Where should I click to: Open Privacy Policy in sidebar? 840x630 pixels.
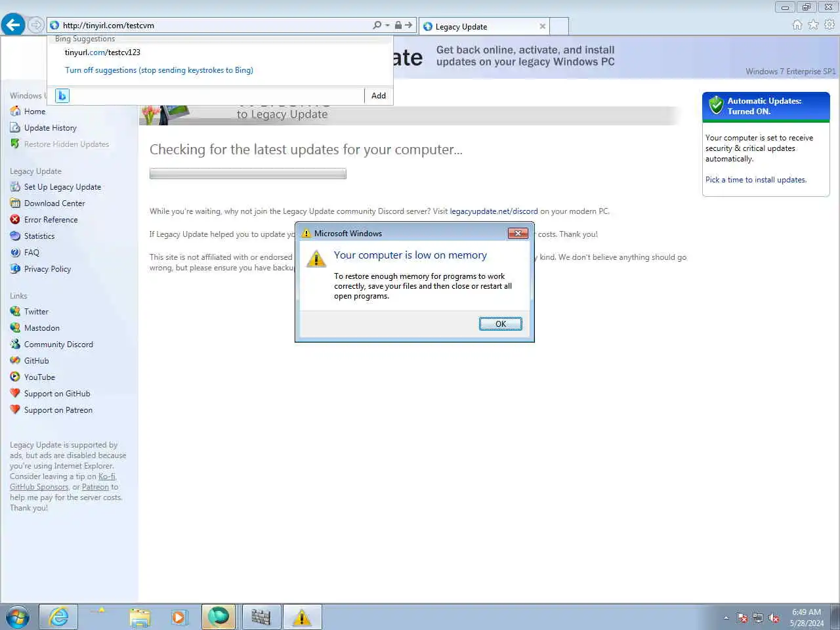point(47,269)
